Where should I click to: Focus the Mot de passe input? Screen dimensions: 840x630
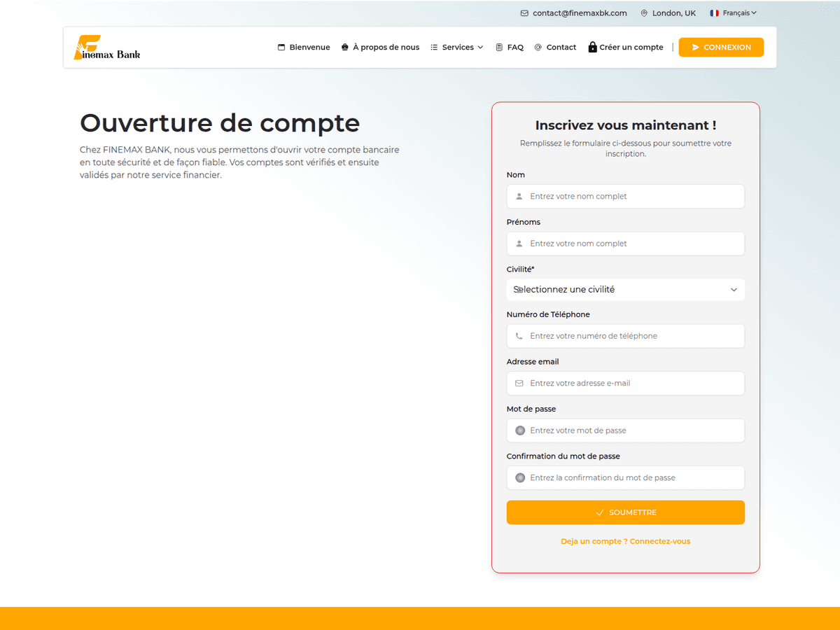(626, 430)
